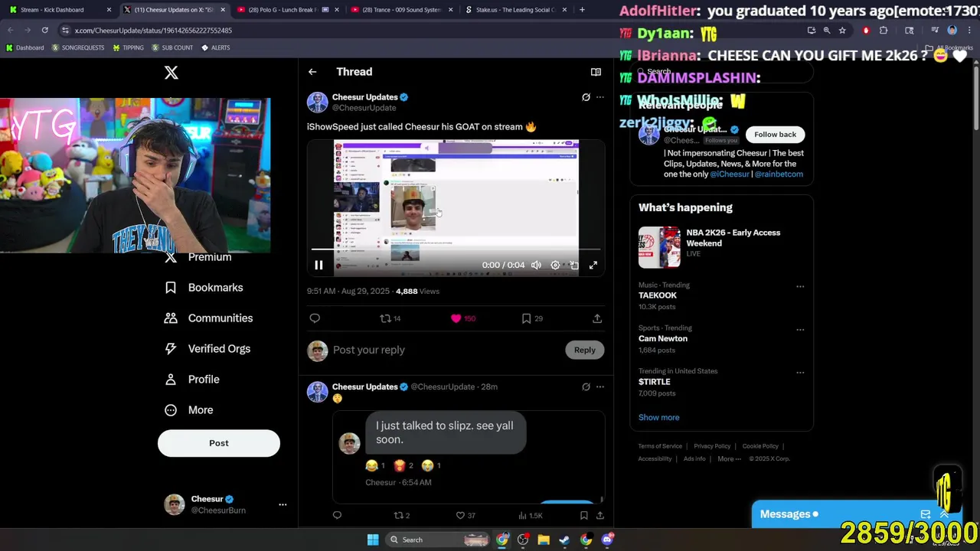This screenshot has height=551, width=980.
Task: Open more options for Cam Newton trend
Action: point(800,329)
